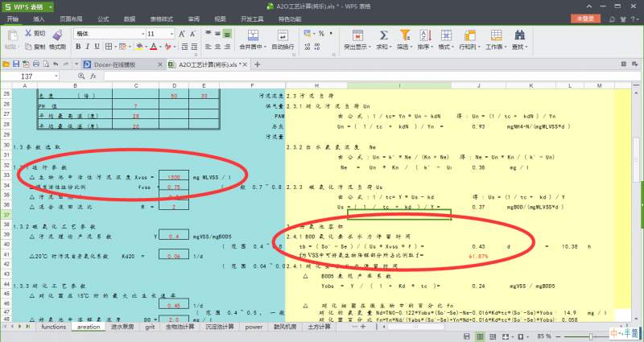Viewport: 644px width, 342px height.
Task: Open the Page Layout (页面布局) ribbon tab
Action: tap(71, 19)
